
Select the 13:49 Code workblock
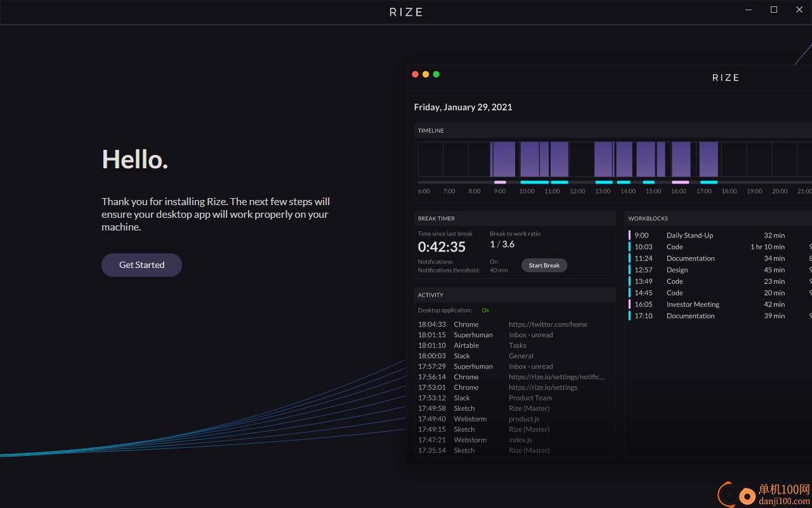pyautogui.click(x=720, y=281)
